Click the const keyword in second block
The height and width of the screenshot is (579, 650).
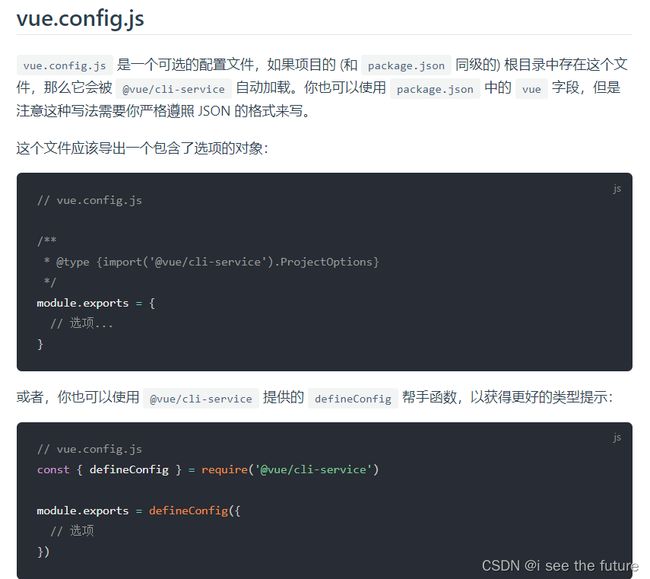pos(53,470)
